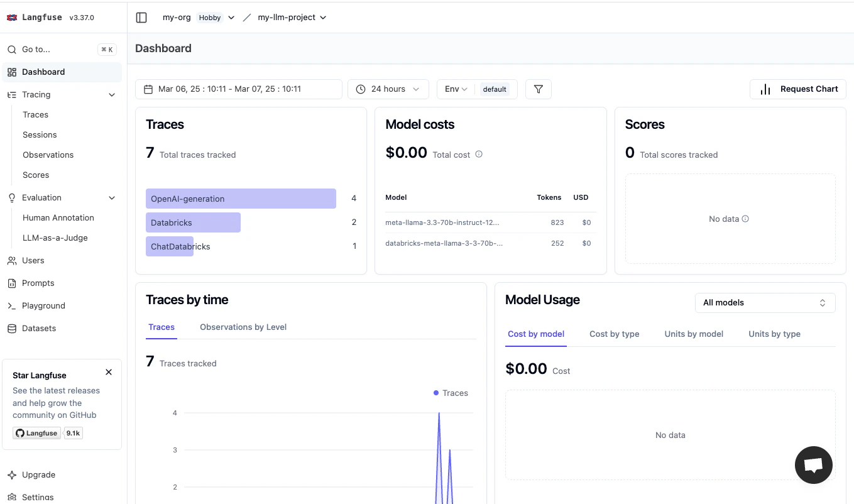Screen dimensions: 854x504
Task: Open the chat support bubble
Action: 814,465
